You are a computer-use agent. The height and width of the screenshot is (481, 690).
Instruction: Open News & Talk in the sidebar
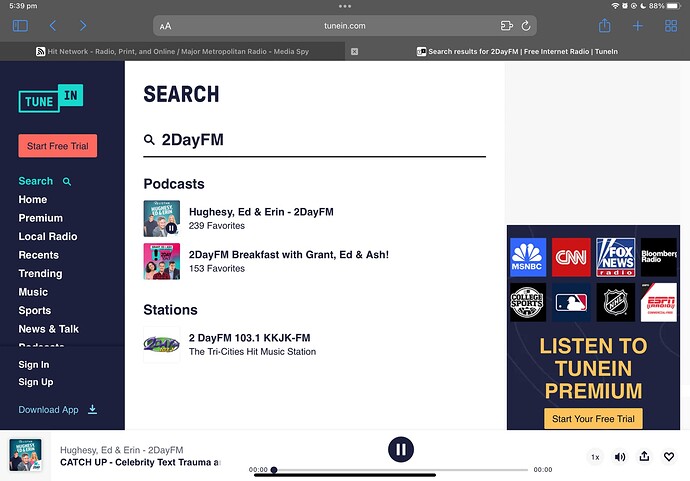48,329
